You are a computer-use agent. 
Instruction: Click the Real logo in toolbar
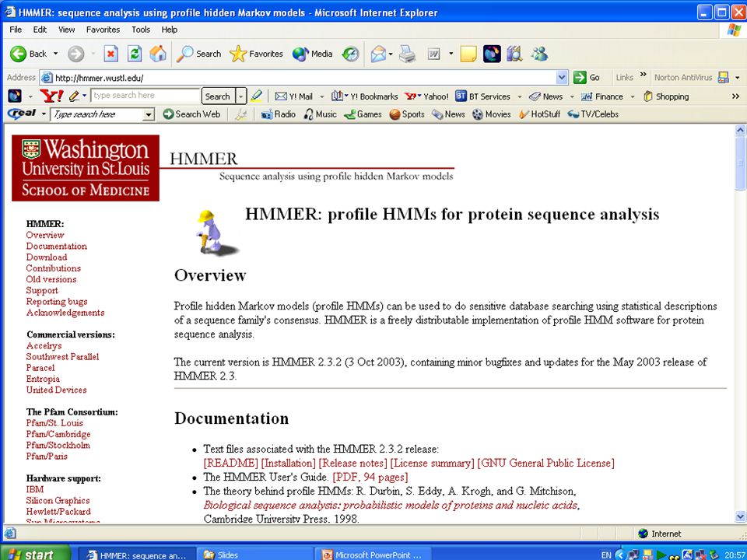pyautogui.click(x=22, y=114)
